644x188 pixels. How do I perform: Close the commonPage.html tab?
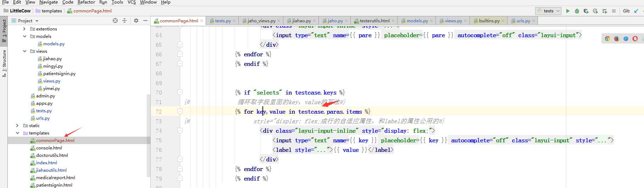(x=201, y=21)
